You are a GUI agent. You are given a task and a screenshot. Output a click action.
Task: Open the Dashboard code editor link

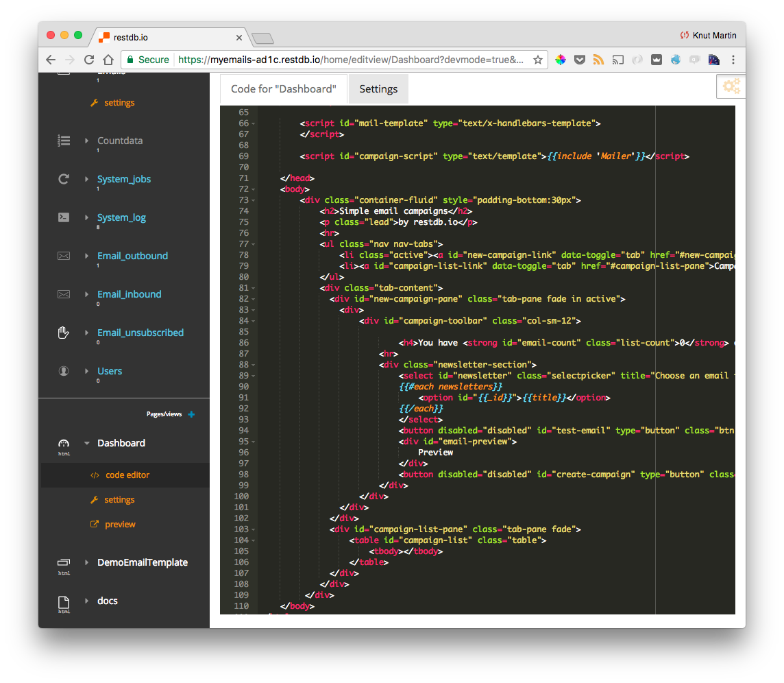(127, 475)
